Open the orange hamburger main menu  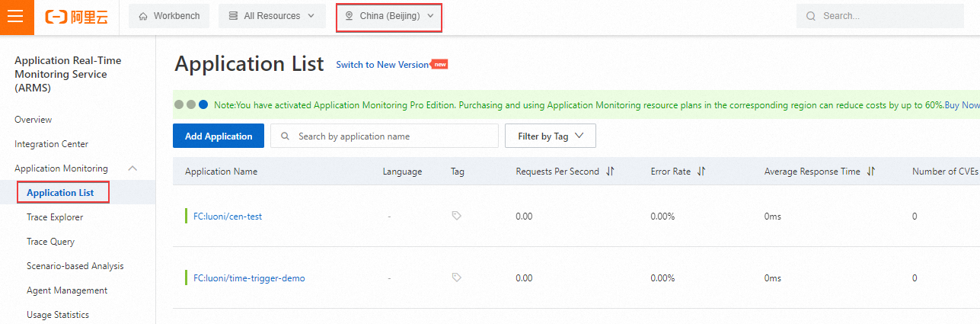(x=17, y=17)
